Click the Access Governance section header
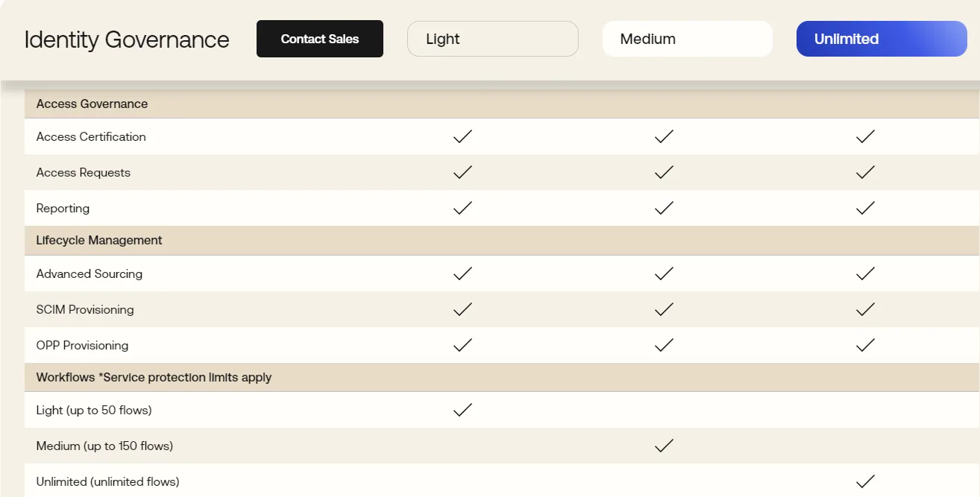 click(92, 104)
